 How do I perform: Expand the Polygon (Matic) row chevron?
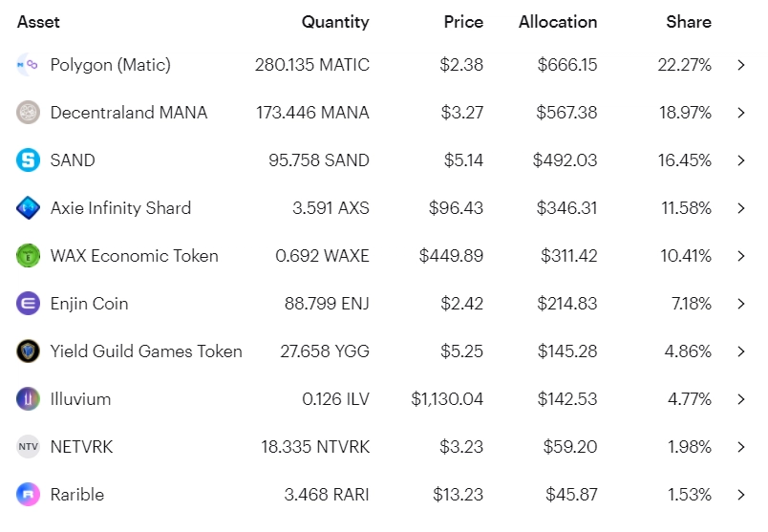pos(741,65)
